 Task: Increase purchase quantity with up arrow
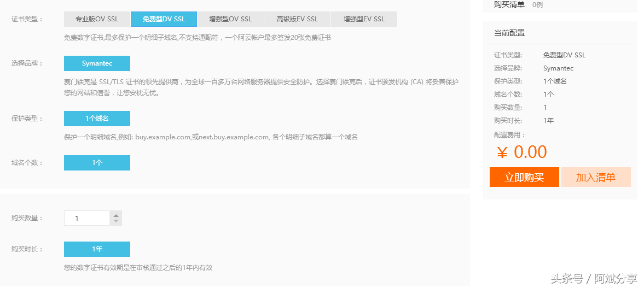tap(116, 215)
